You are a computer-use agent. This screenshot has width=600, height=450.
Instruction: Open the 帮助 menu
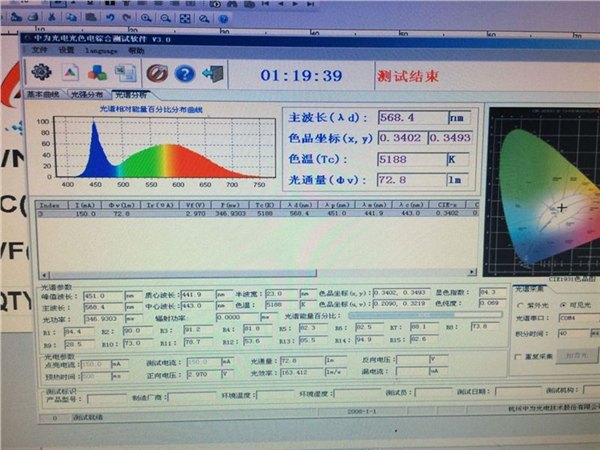point(136,51)
